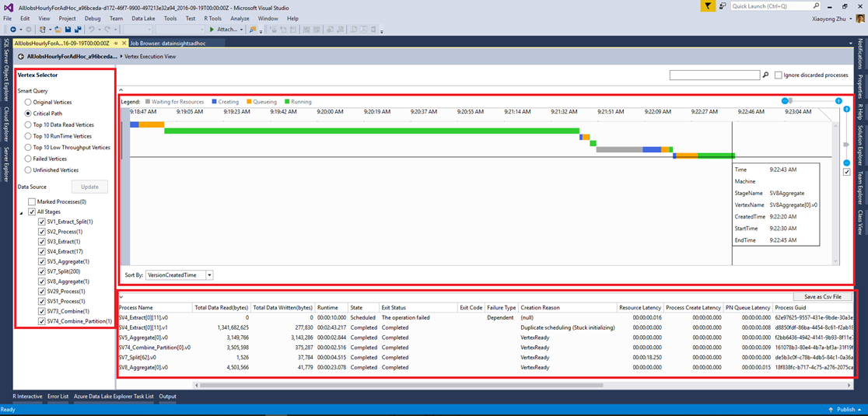Click the Open File folder icon

[58, 29]
